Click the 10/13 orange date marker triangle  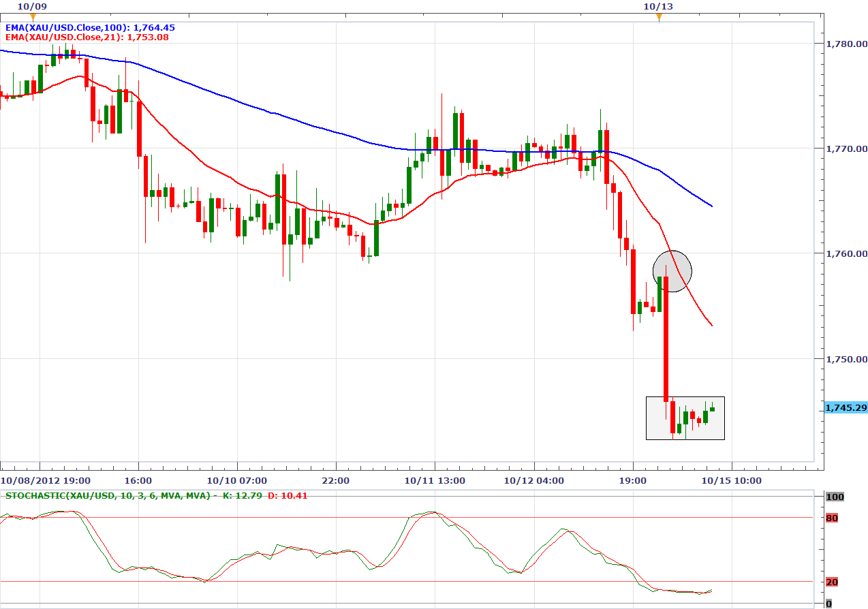pos(659,18)
